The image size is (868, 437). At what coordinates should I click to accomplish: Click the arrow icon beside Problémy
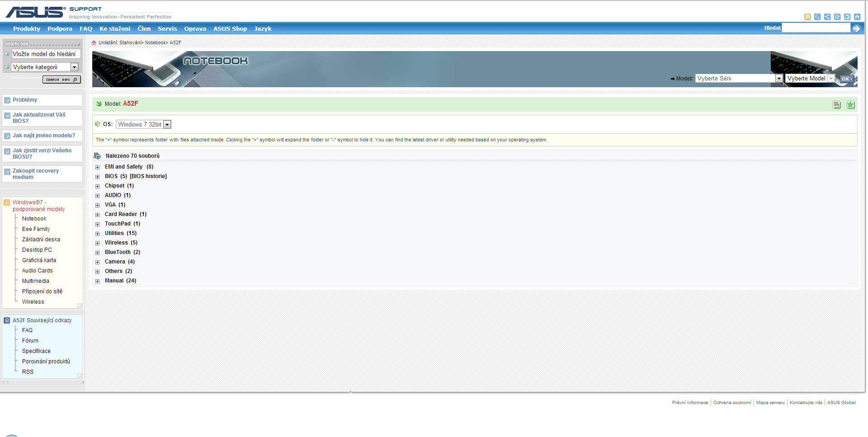click(7, 100)
